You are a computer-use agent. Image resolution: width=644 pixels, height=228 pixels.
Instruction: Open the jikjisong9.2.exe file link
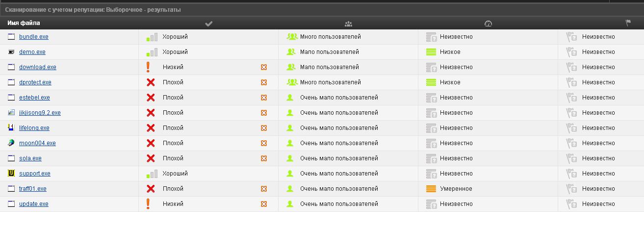(x=40, y=113)
